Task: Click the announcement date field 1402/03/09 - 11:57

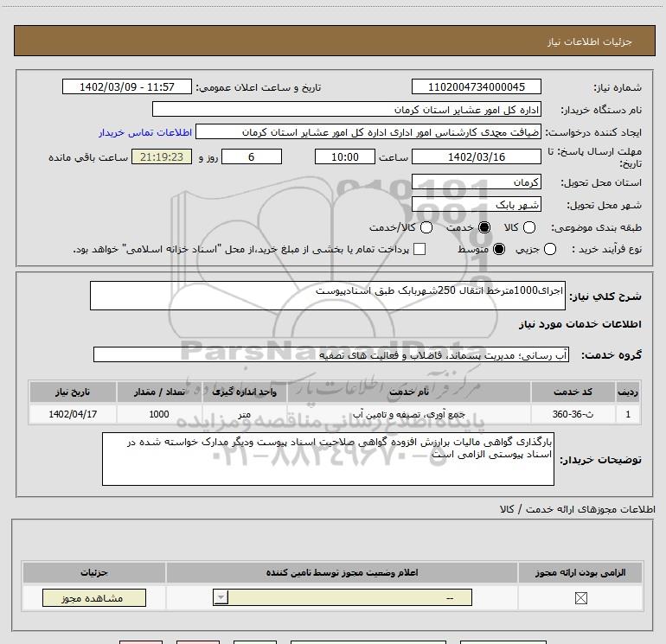Action: [127, 86]
